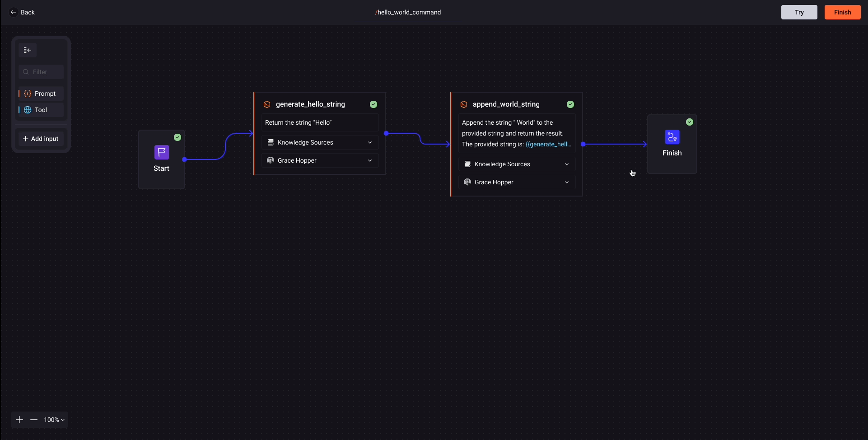The width and height of the screenshot is (868, 440).
Task: Click the hexagon icon on generate_hello_string node
Action: [267, 104]
